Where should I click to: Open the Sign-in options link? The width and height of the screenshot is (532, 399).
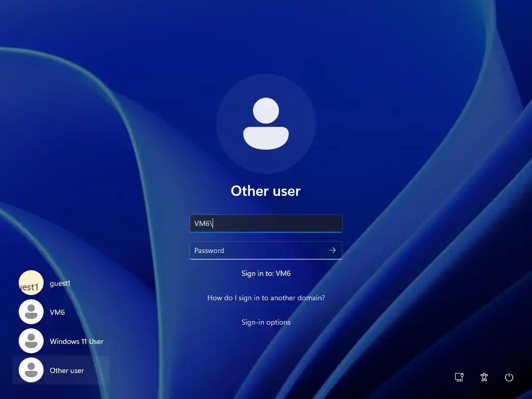click(x=266, y=322)
